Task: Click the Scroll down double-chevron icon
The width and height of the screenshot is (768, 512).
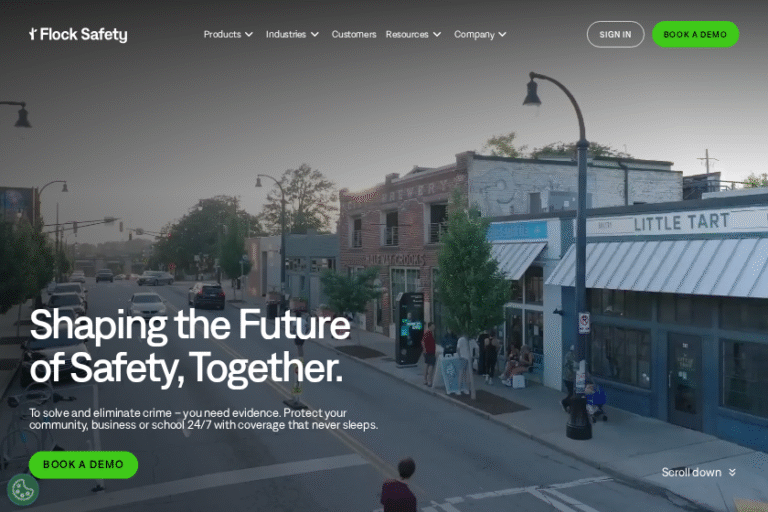Action: pos(732,472)
